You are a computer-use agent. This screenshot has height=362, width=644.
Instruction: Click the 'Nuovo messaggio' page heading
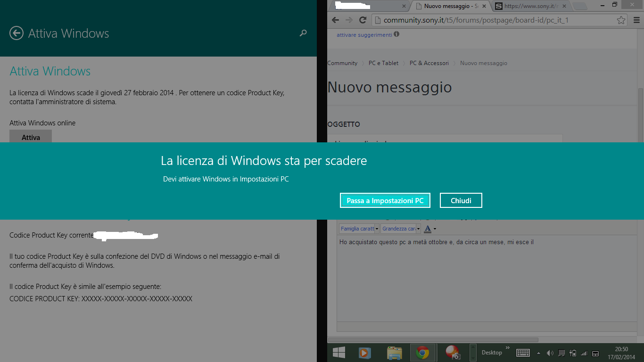point(389,87)
